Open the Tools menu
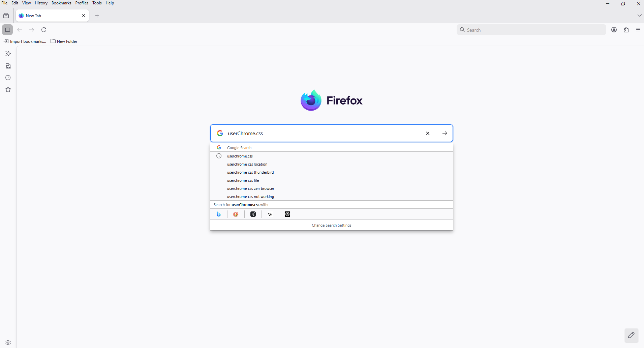 tap(97, 3)
